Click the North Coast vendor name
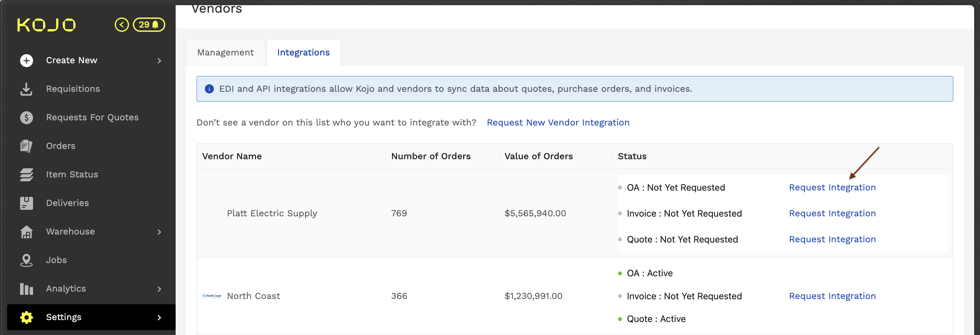 click(x=253, y=296)
